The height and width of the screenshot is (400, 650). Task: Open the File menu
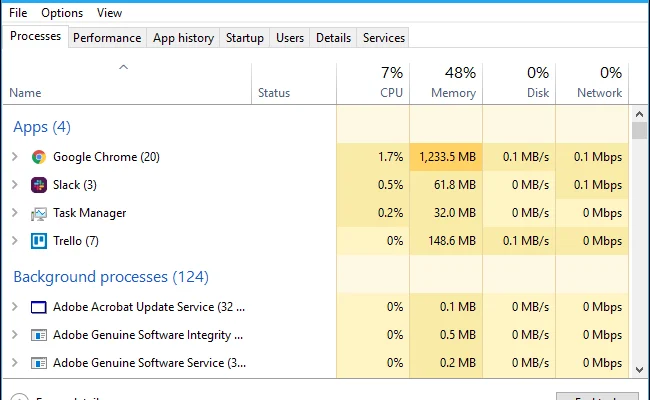pos(18,13)
